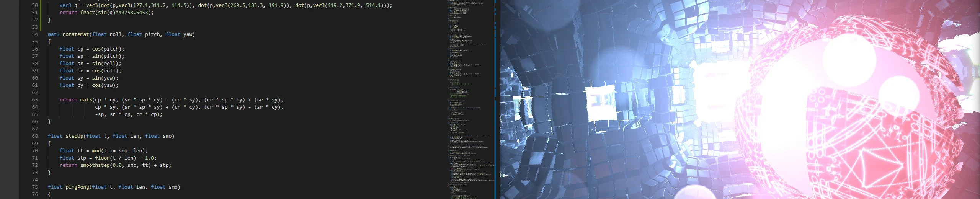Click the '-sp, sr * cp, cr * cp);' line
Viewport: 980px width, 199px height.
tap(129, 114)
